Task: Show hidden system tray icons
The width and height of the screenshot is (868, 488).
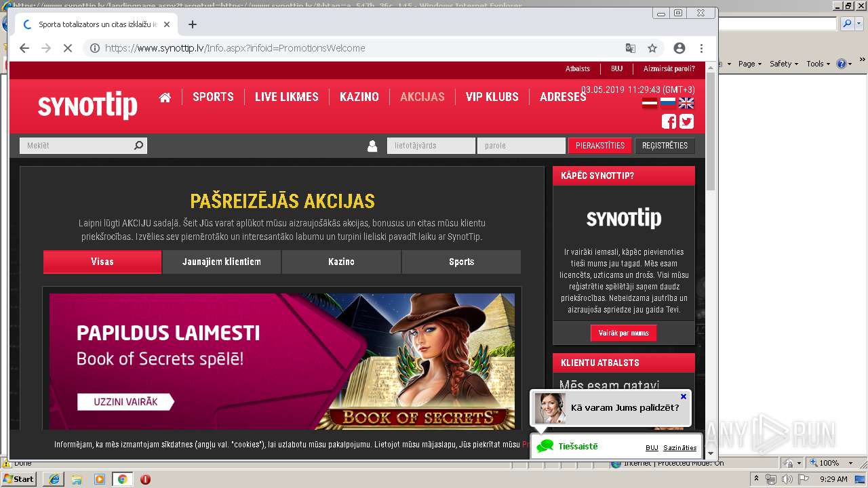Action: pos(757,479)
